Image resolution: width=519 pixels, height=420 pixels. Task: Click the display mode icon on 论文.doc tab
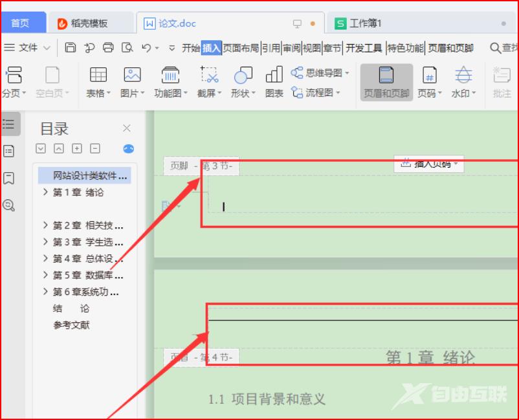[297, 23]
